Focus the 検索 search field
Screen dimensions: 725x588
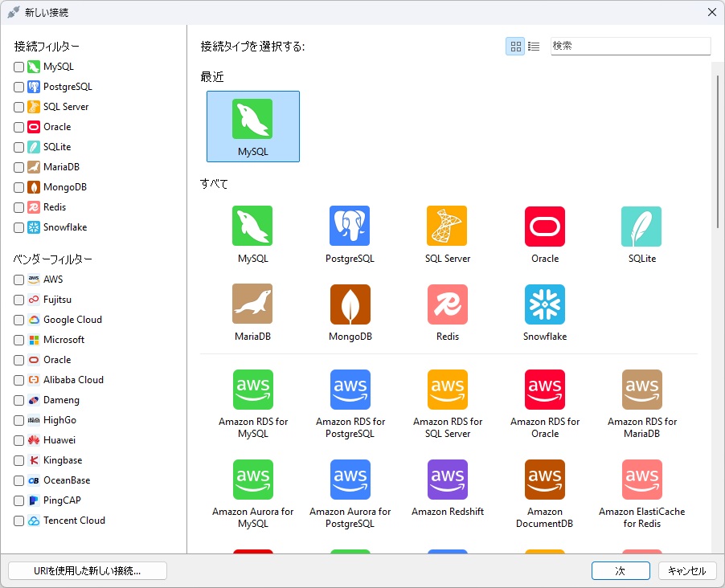(630, 46)
